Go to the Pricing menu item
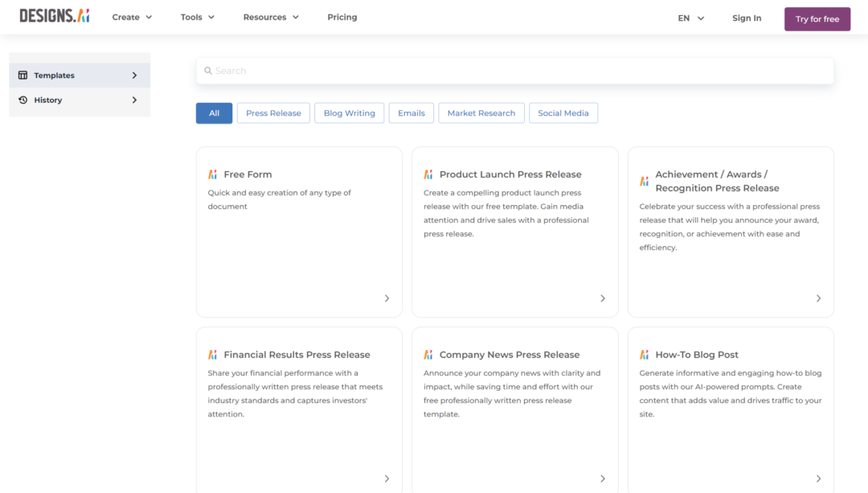This screenshot has width=868, height=493. click(342, 16)
